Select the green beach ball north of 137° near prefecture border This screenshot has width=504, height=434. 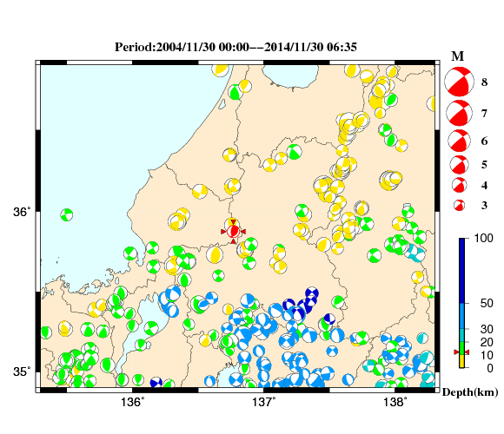click(294, 152)
